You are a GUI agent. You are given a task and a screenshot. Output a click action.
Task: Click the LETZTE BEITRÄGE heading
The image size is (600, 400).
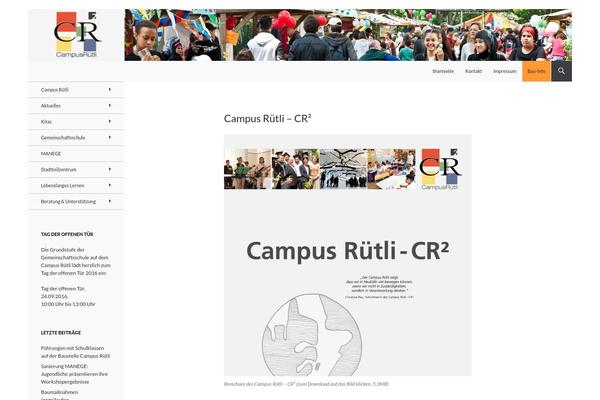[61, 333]
